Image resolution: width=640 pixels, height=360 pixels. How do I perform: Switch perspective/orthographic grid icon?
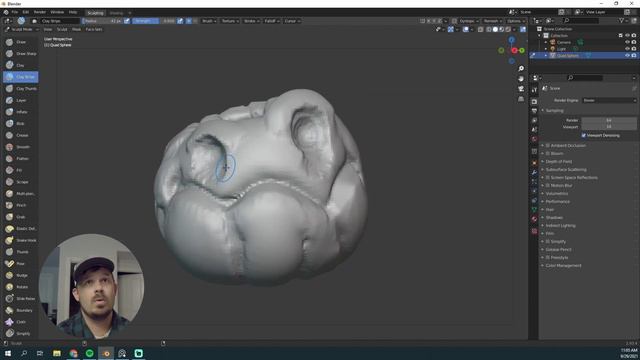[521, 99]
